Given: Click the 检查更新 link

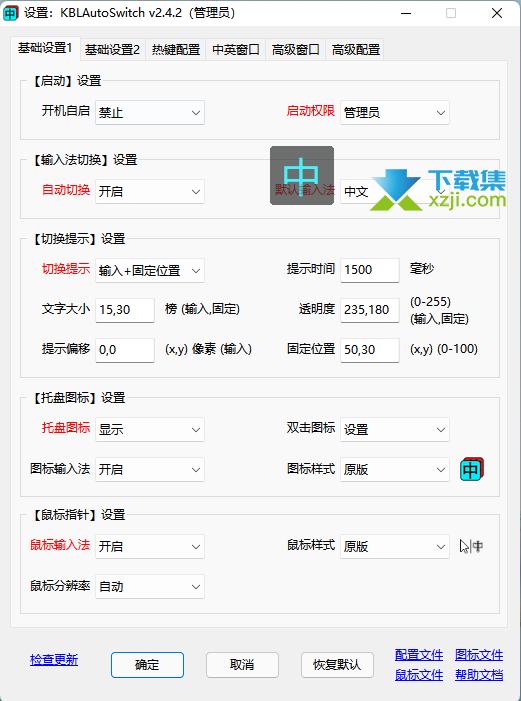Looking at the screenshot, I should click(x=54, y=659).
